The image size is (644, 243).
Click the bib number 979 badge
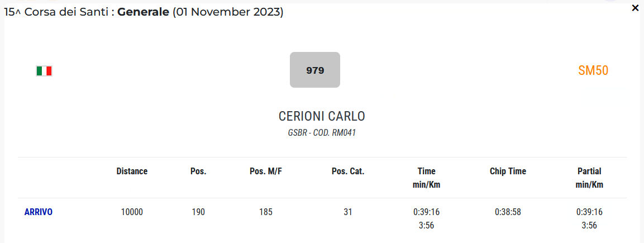pos(315,70)
